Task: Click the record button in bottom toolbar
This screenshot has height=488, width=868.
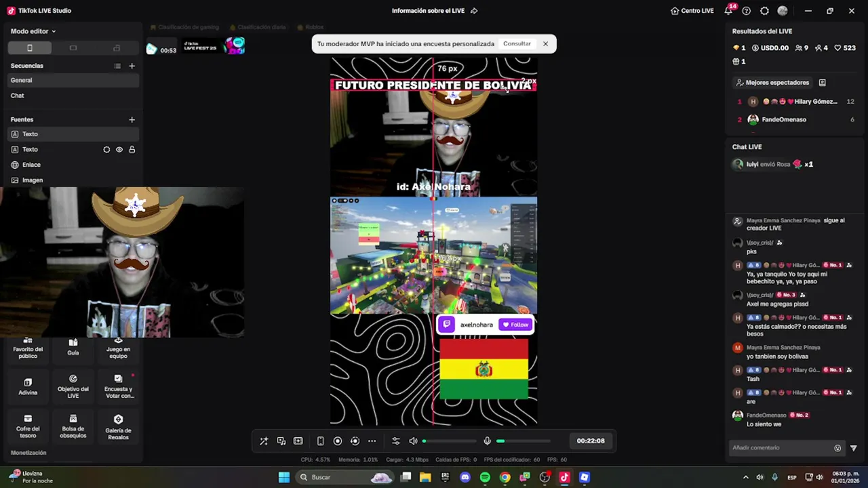Action: pos(338,441)
